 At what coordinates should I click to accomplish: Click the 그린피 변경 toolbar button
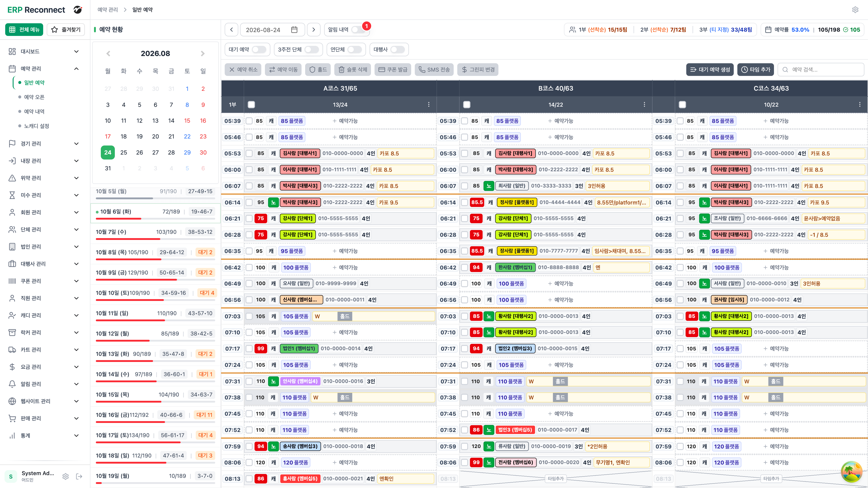point(478,70)
